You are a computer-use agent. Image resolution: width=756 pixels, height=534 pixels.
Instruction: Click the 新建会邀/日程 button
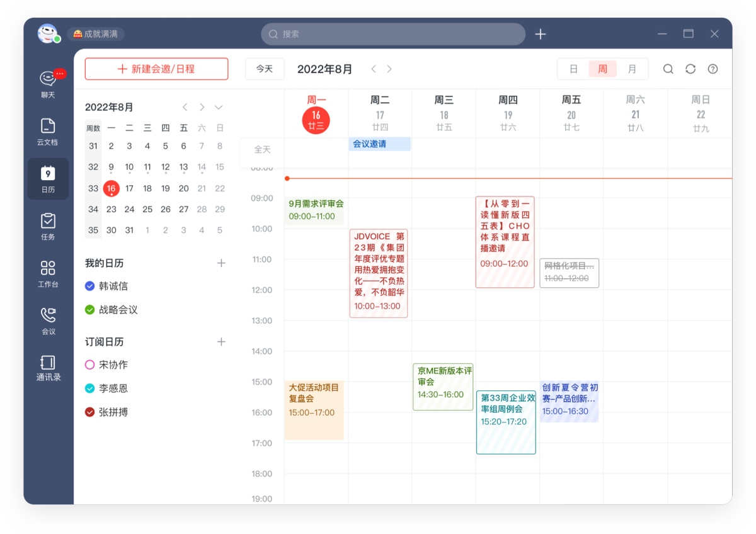[x=156, y=69]
